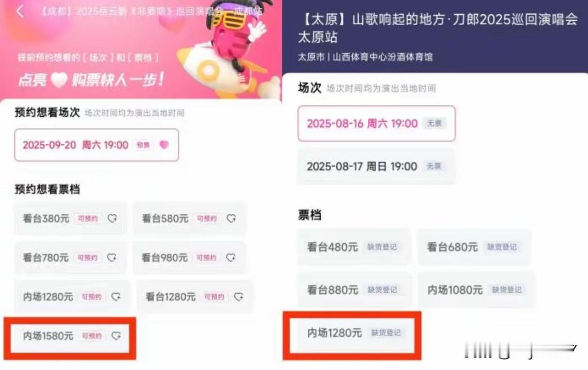Choose the 看台480元 ticket tier
The width and height of the screenshot is (588, 370).
point(353,247)
